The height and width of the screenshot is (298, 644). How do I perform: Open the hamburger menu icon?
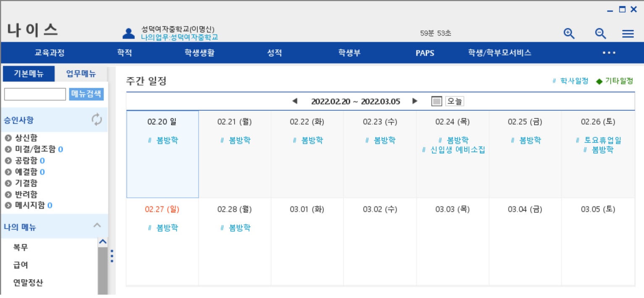[628, 34]
